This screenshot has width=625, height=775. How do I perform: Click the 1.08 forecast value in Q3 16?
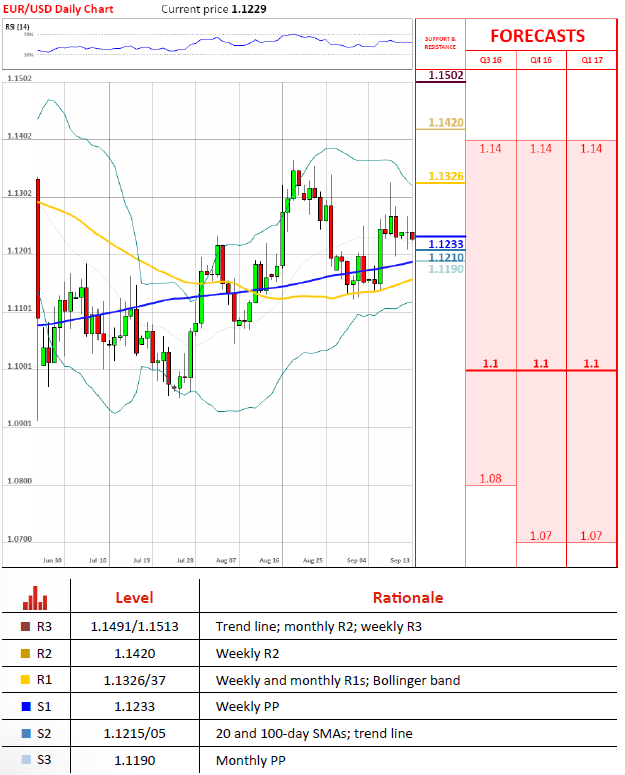pyautogui.click(x=490, y=479)
